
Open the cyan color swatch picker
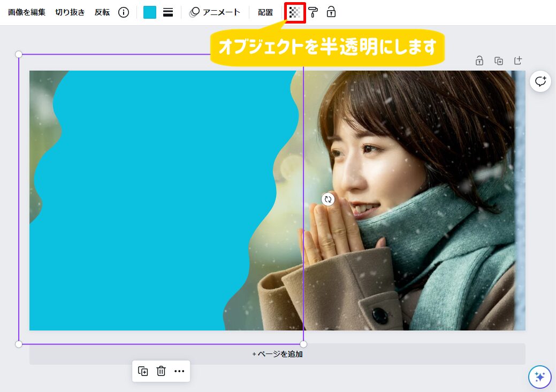150,12
